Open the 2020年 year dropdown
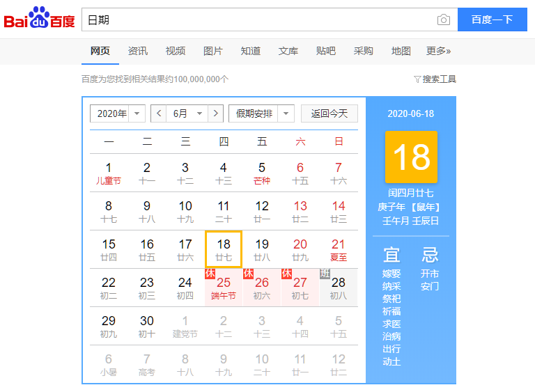 pyautogui.click(x=118, y=113)
